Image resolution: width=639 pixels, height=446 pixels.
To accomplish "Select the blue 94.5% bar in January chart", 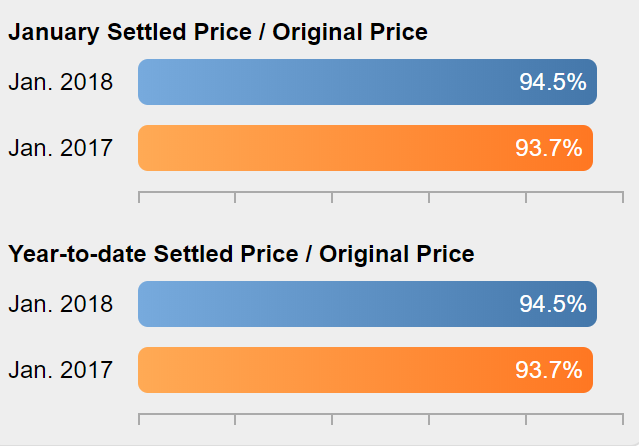I will [368, 82].
